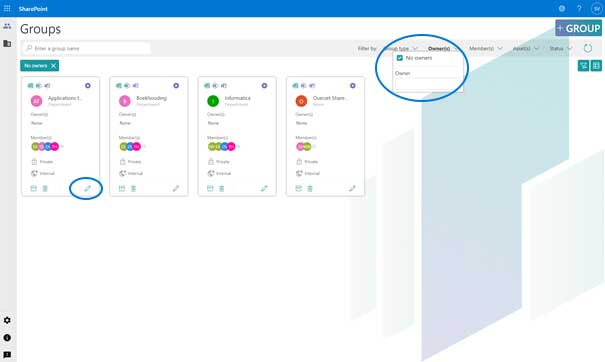Viewport: 605px width, 362px height.
Task: Open the feedback chat icon at sidebar bottom
Action: click(7, 354)
